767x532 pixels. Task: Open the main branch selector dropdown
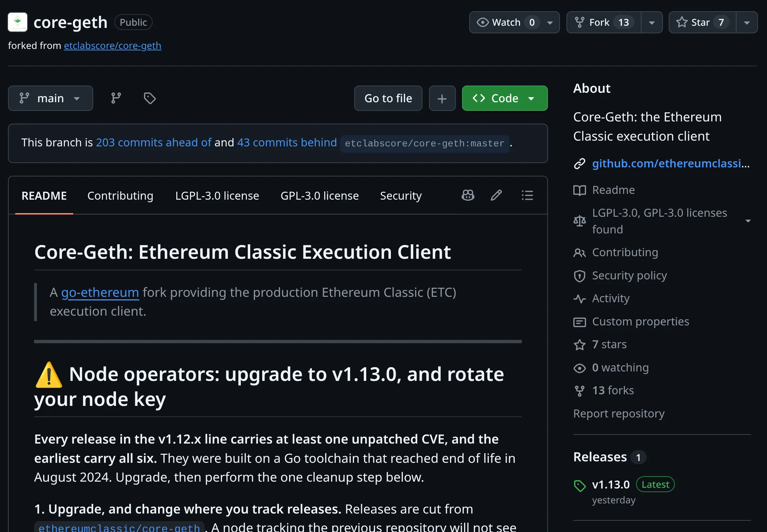(50, 98)
